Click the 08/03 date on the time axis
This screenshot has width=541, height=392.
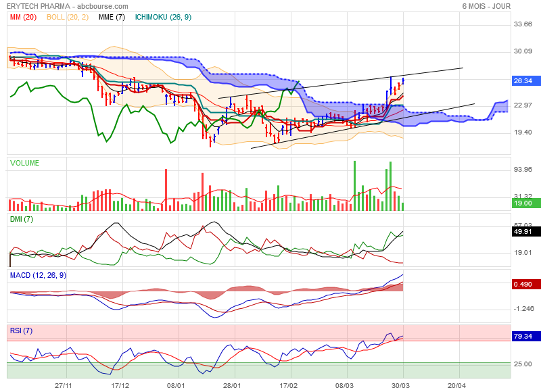(x=344, y=385)
